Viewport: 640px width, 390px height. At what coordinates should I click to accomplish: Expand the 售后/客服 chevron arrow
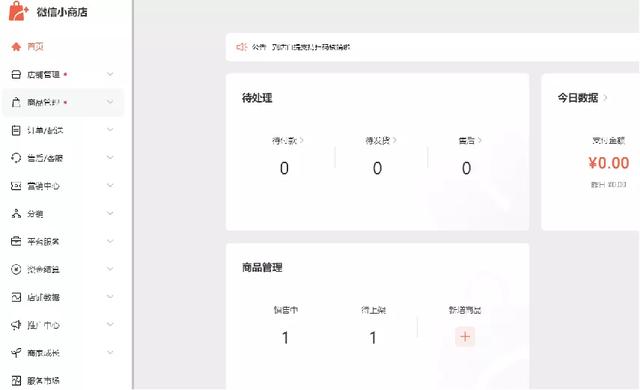click(110, 157)
